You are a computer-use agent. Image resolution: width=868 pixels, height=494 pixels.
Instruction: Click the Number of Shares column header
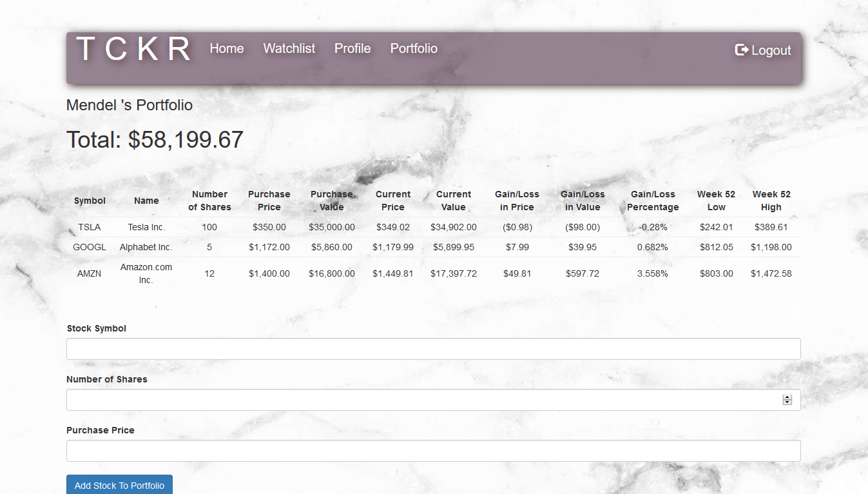209,201
